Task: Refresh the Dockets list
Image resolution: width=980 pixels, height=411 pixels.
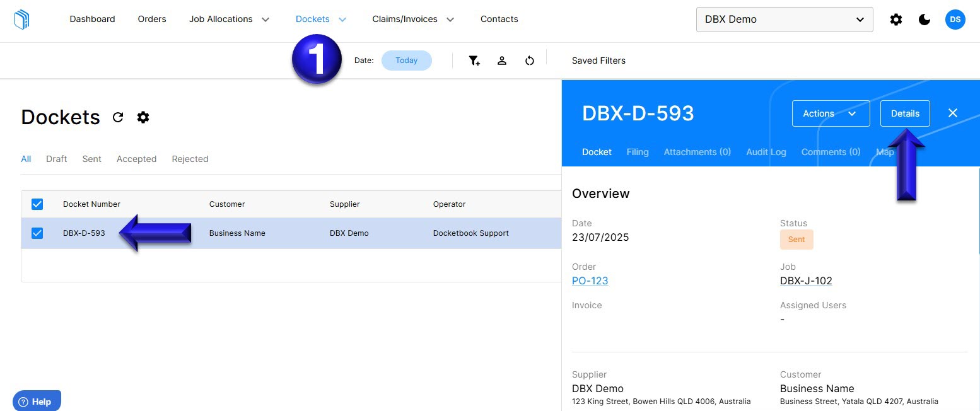Action: point(118,117)
